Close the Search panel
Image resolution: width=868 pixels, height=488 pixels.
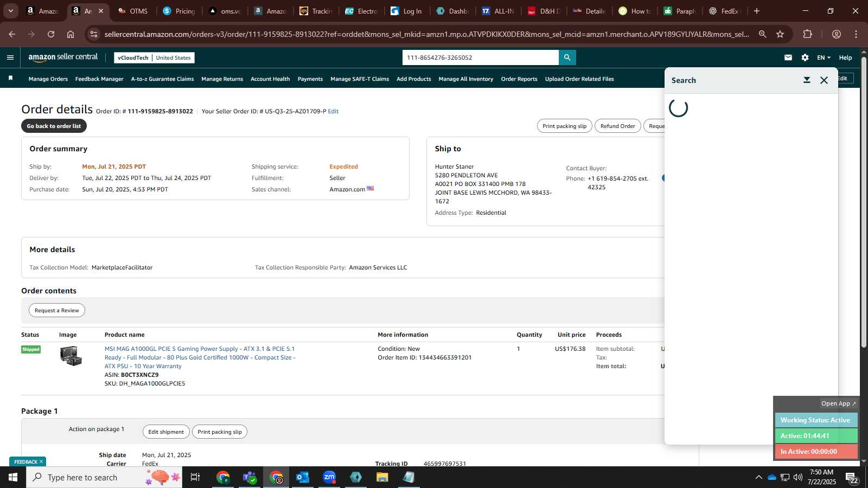point(824,80)
